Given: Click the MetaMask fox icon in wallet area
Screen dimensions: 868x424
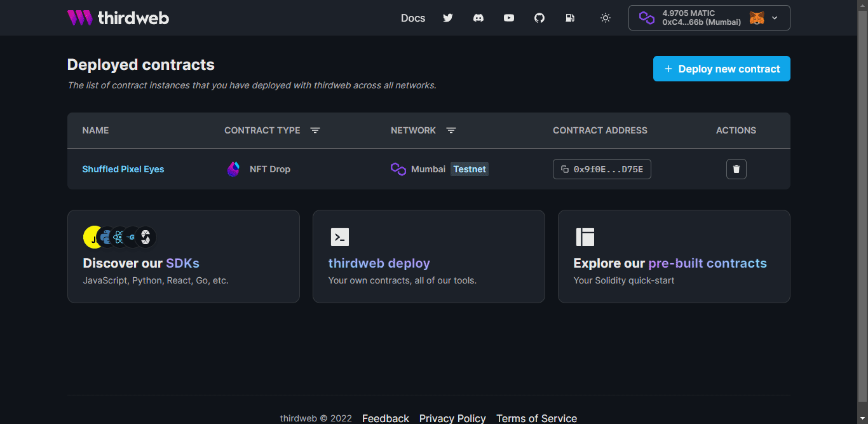Looking at the screenshot, I should 757,18.
